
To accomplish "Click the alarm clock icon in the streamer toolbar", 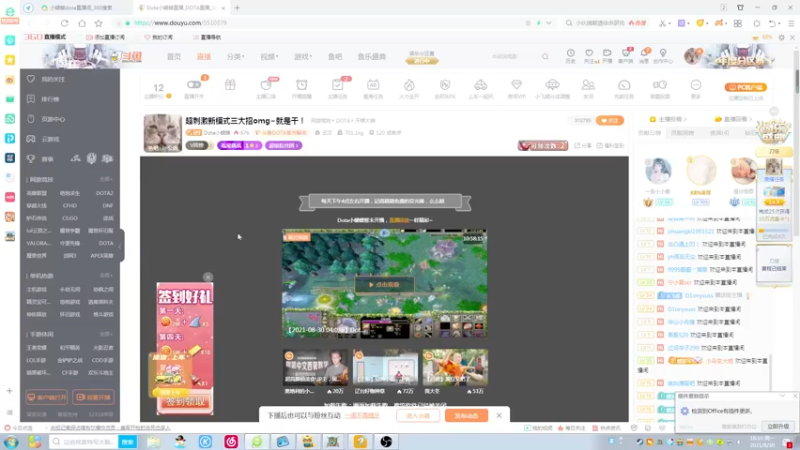I will click(x=302, y=85).
